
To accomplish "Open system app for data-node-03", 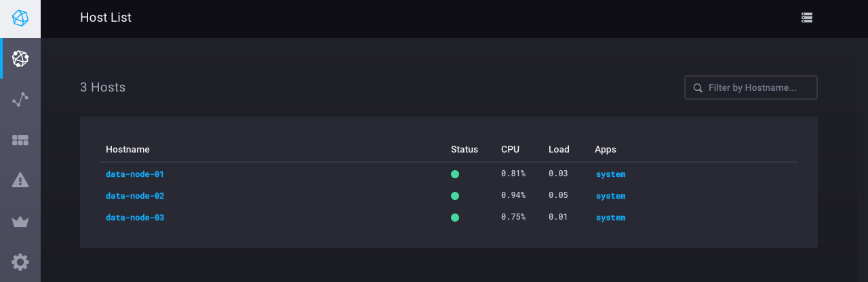I will click(x=610, y=218).
